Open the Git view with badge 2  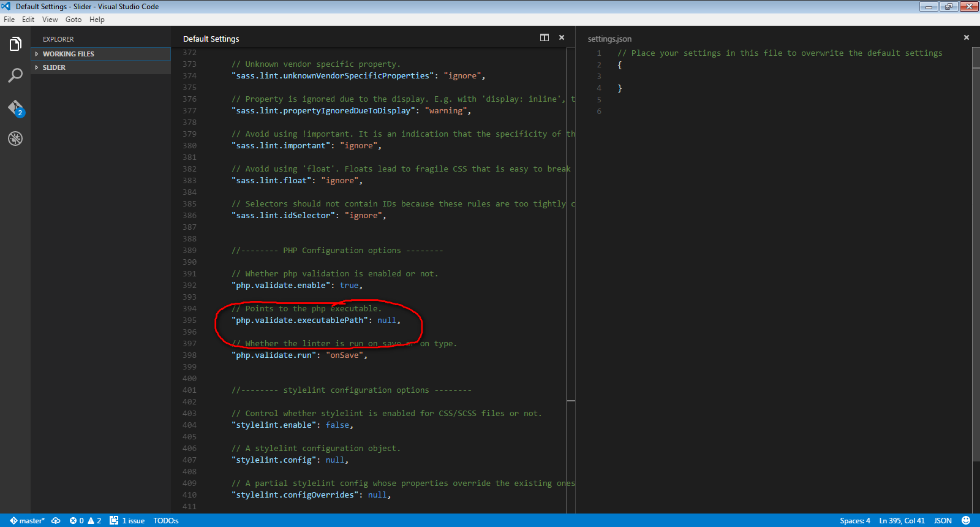pyautogui.click(x=15, y=108)
